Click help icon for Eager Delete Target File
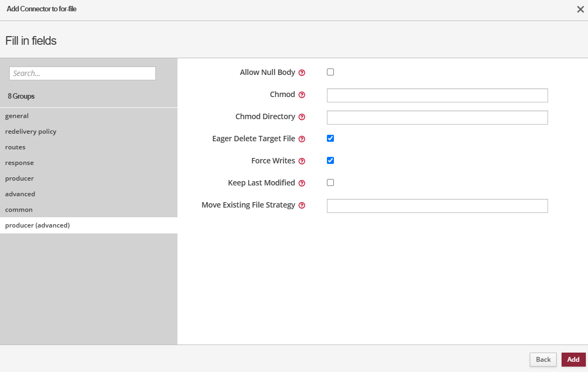Screen dimensions: 588x372 [x=302, y=139]
